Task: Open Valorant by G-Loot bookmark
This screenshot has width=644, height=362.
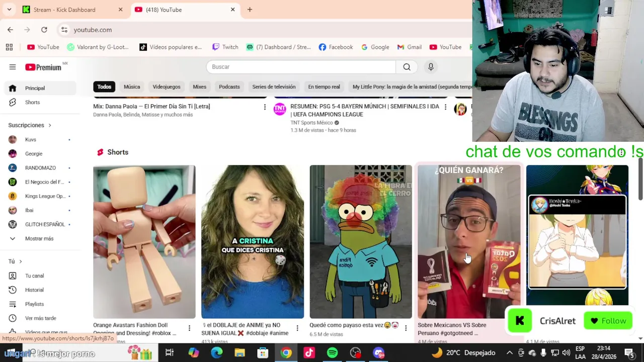Action: 98,47
